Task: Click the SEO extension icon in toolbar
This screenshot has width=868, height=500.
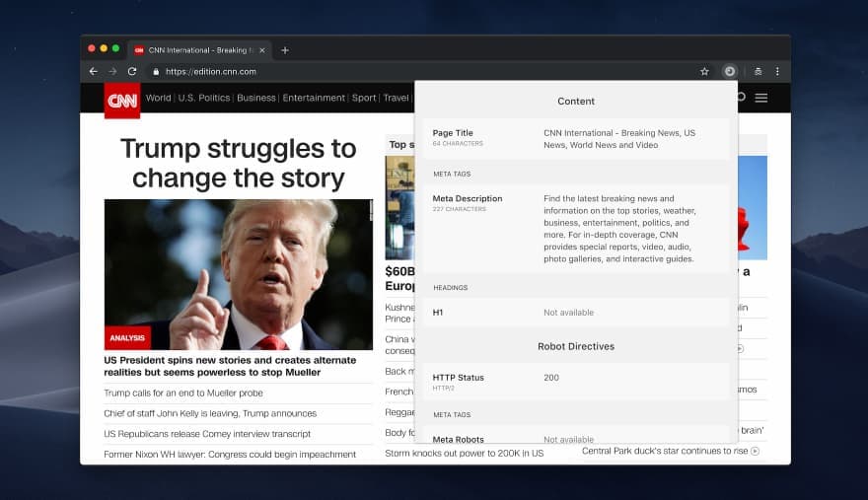Action: (x=730, y=71)
